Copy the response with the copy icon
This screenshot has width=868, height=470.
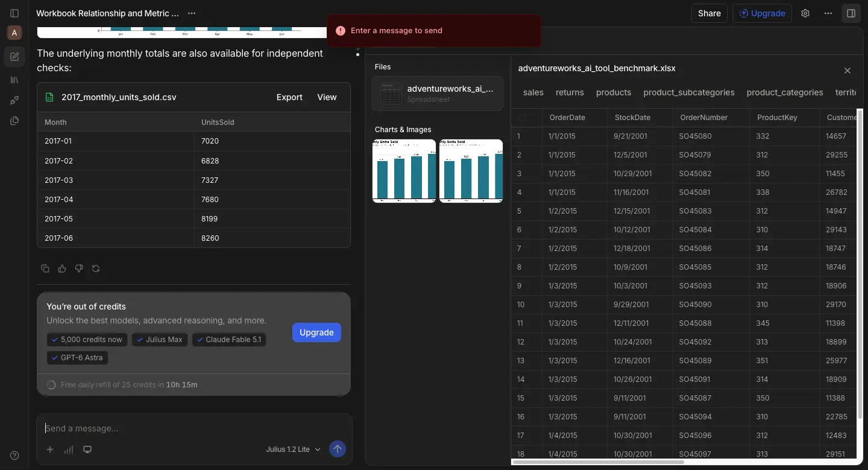coord(45,268)
